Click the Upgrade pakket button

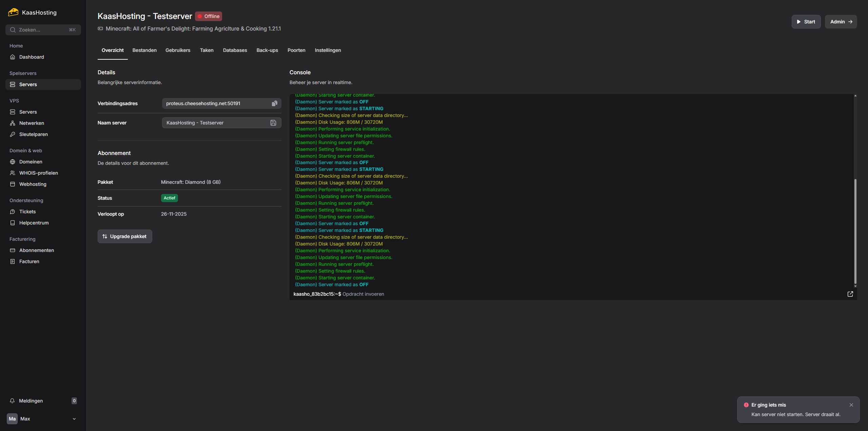125,236
